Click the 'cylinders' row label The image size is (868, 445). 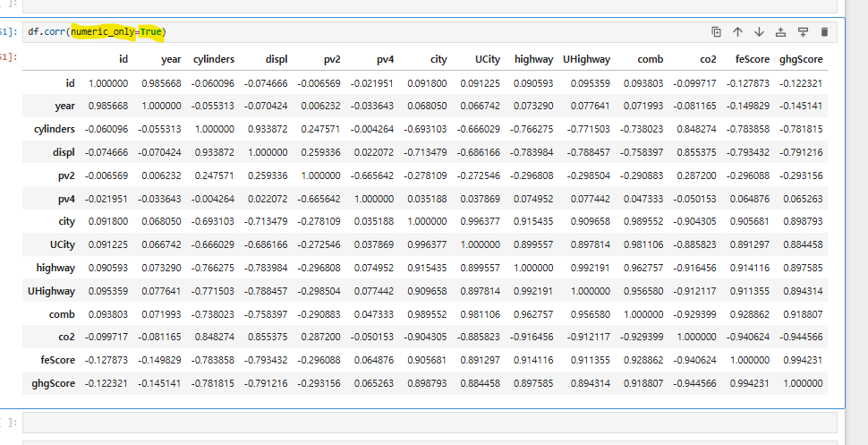tap(55, 129)
